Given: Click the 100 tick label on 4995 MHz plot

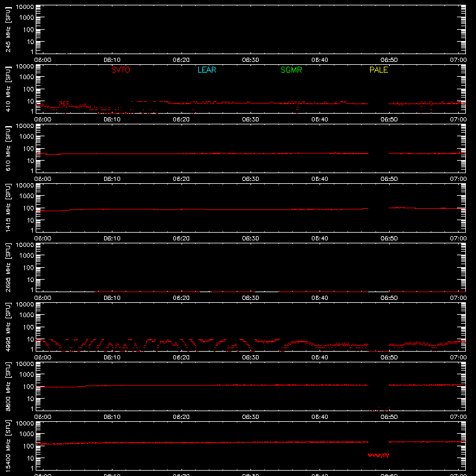Looking at the screenshot, I should 29,327.
